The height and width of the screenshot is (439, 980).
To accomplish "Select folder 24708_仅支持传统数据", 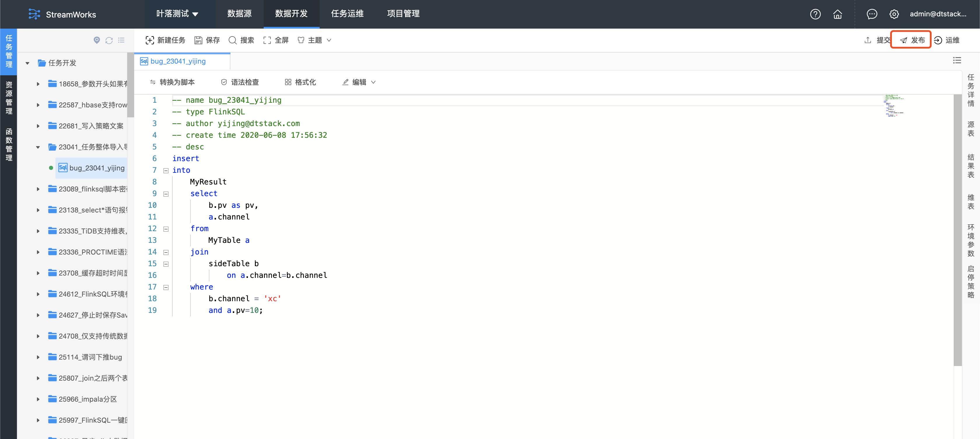I will coord(88,336).
